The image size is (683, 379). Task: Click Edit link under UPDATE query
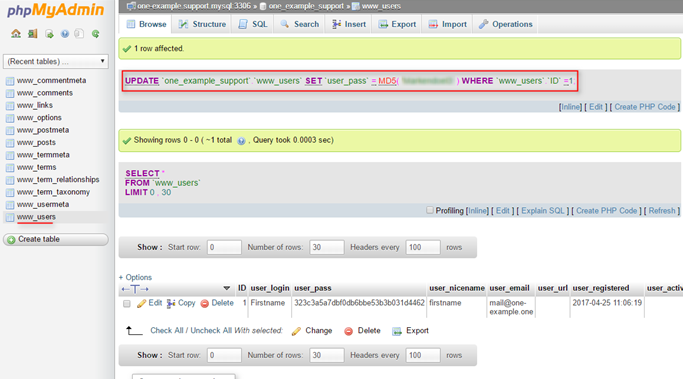click(595, 107)
